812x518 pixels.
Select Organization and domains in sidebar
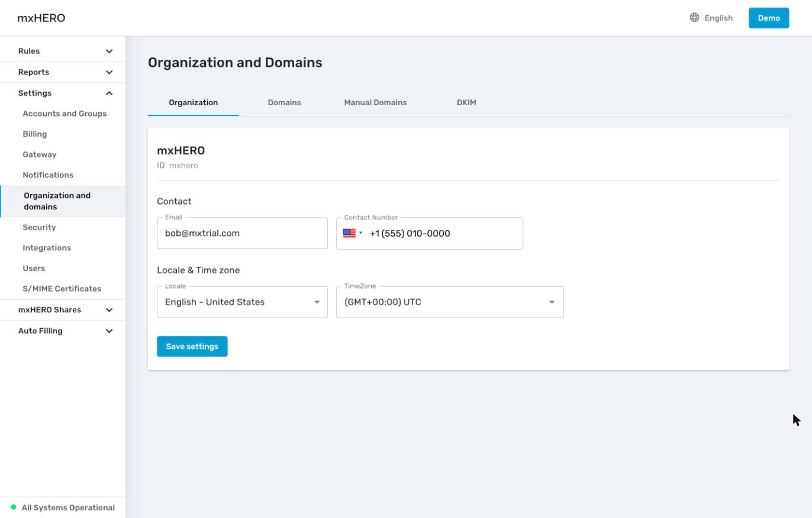(63, 201)
